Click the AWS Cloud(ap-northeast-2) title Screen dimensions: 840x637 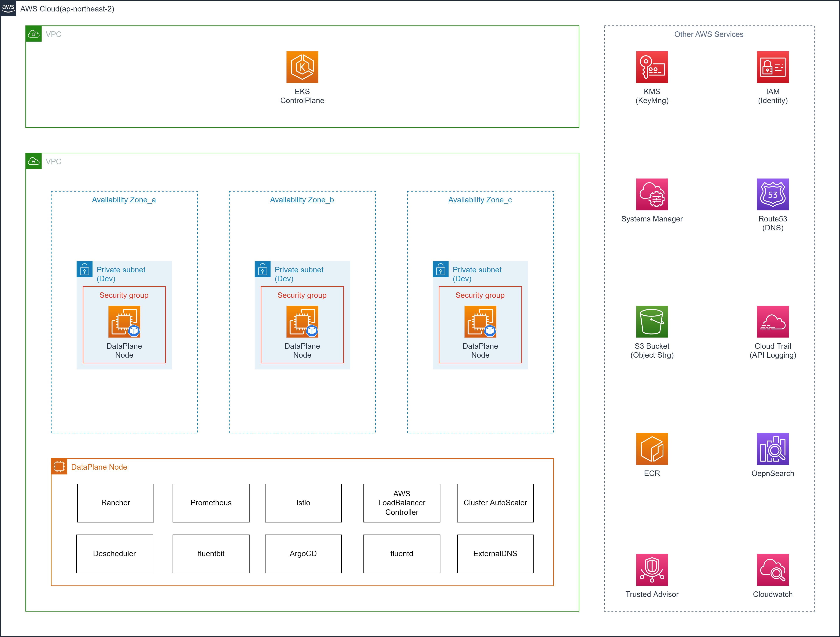pyautogui.click(x=67, y=9)
